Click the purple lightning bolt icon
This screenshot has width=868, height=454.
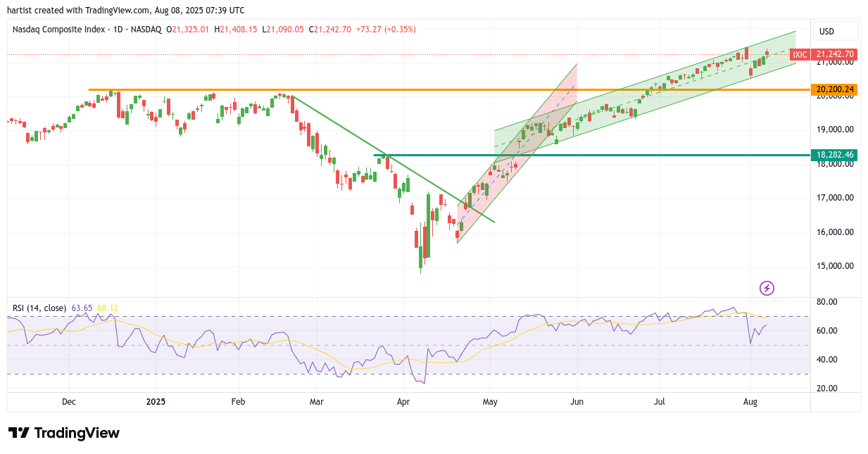click(x=767, y=288)
